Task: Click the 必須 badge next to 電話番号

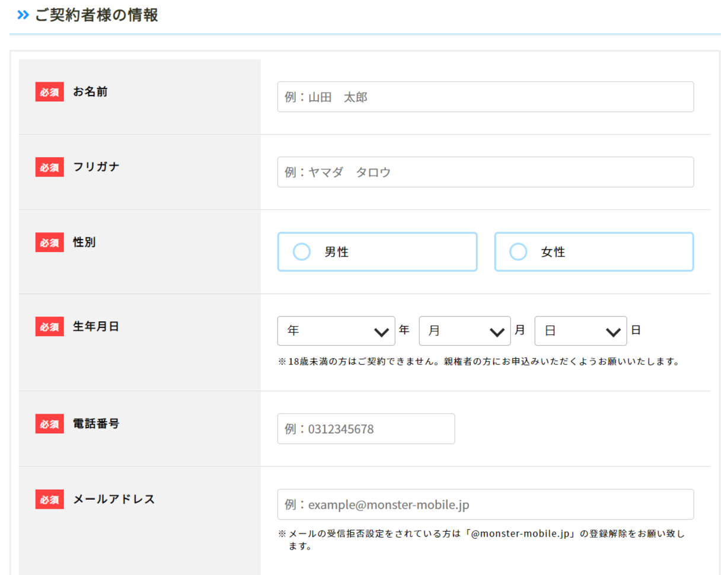Action: [x=49, y=423]
